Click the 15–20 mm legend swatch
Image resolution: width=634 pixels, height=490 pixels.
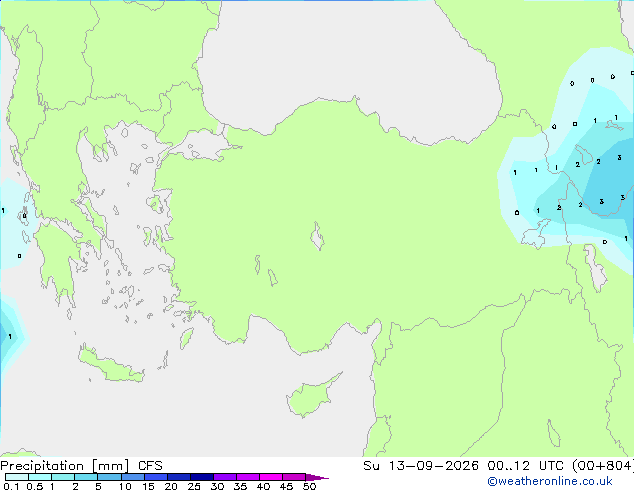click(x=155, y=477)
